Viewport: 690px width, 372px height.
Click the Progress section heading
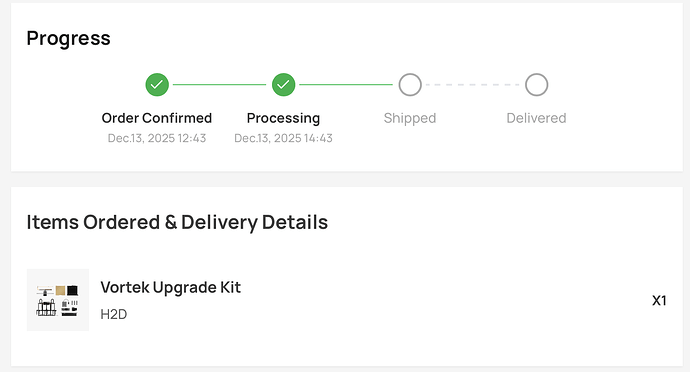pyautogui.click(x=68, y=38)
